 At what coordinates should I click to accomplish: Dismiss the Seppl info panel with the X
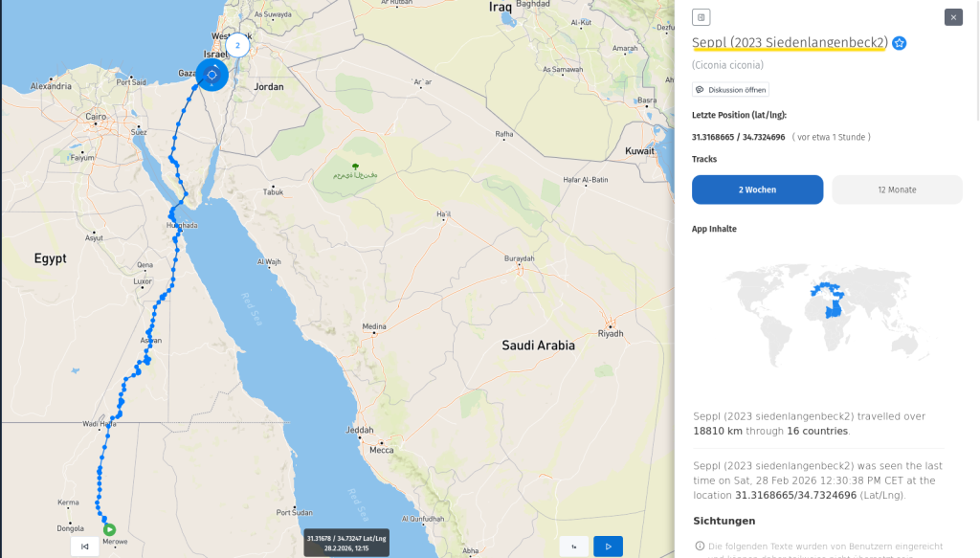coord(952,17)
